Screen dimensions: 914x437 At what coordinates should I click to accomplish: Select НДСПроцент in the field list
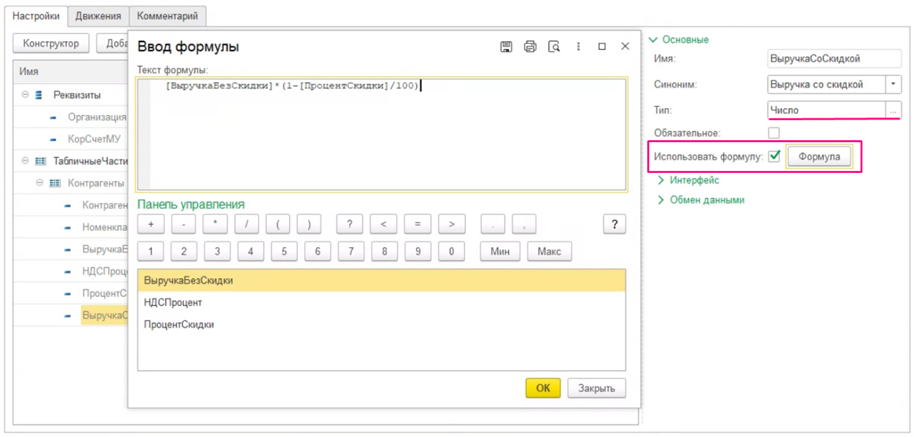(x=381, y=303)
